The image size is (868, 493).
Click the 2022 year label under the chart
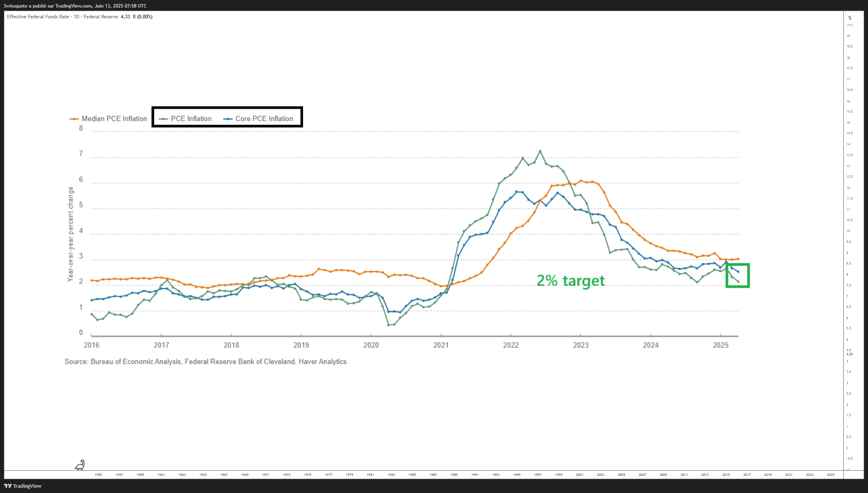511,345
